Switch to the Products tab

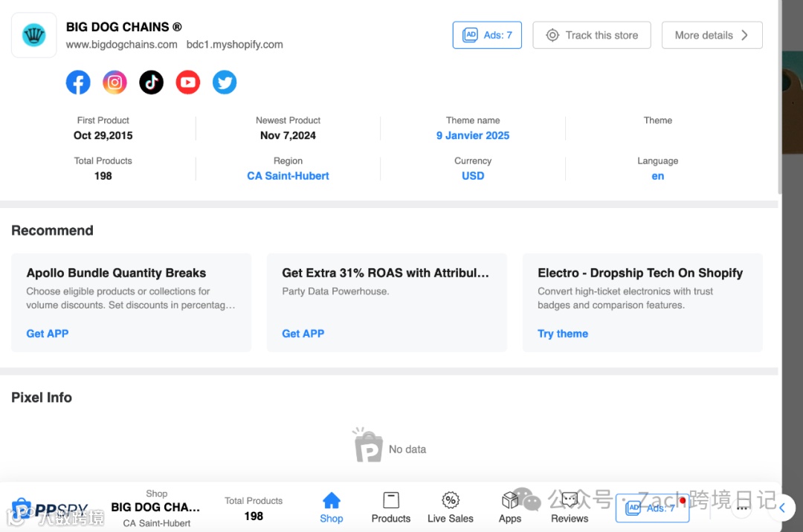391,507
